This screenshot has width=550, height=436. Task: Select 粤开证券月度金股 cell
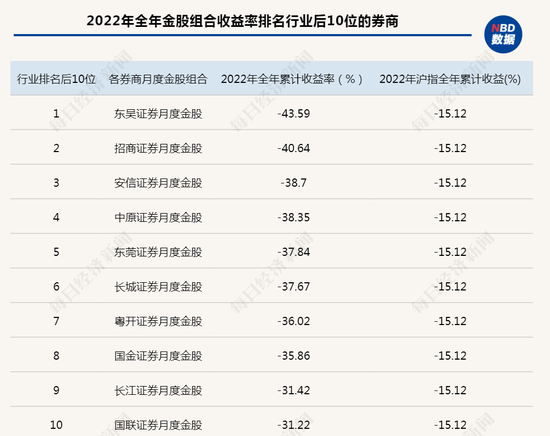pyautogui.click(x=158, y=321)
